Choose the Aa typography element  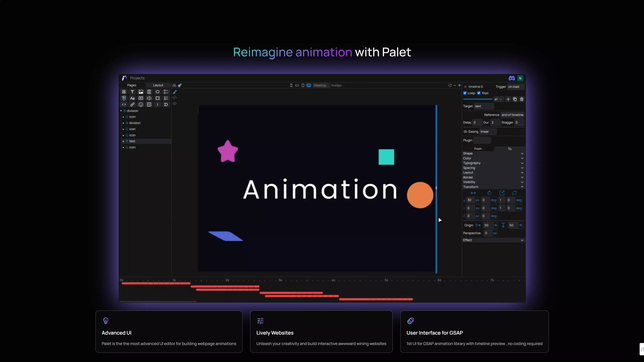click(132, 98)
